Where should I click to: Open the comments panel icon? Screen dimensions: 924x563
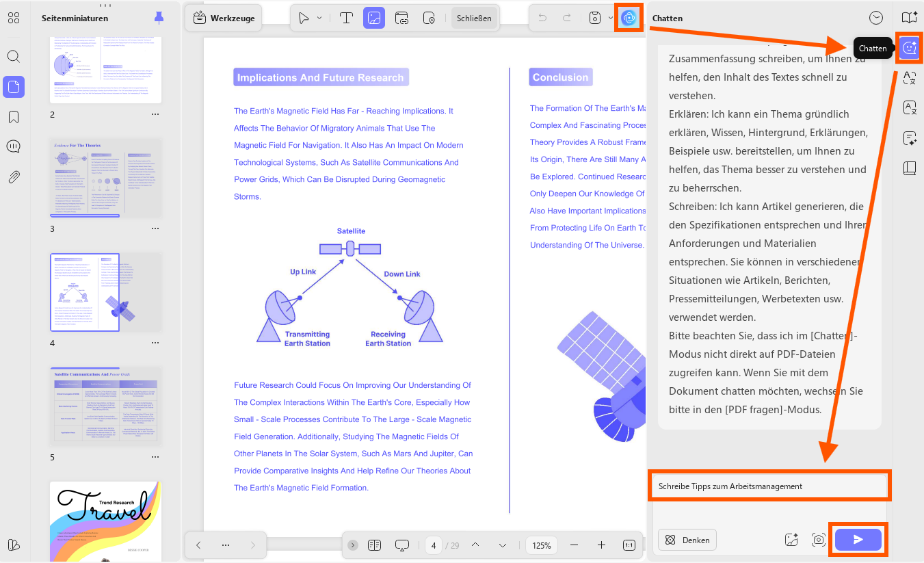coord(14,146)
